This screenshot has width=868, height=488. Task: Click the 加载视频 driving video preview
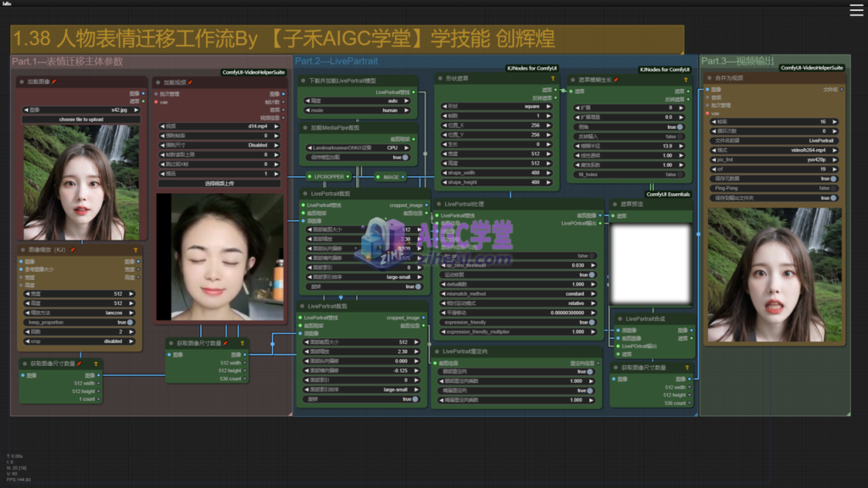click(x=220, y=258)
